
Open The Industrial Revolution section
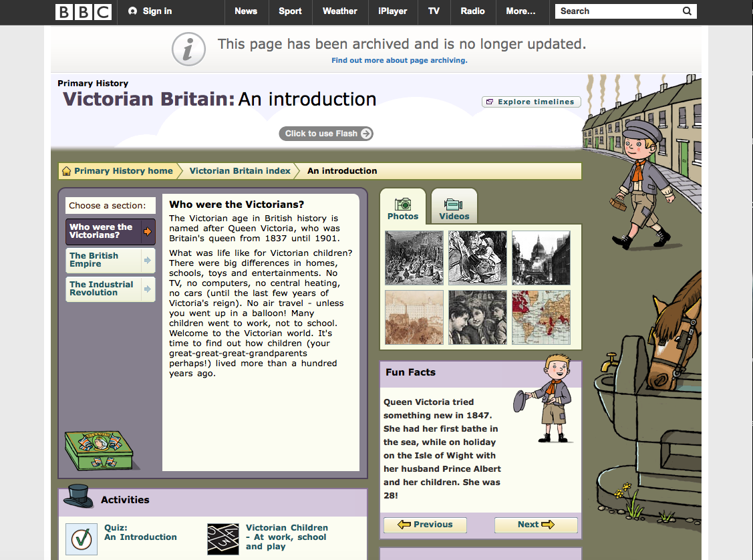(110, 289)
